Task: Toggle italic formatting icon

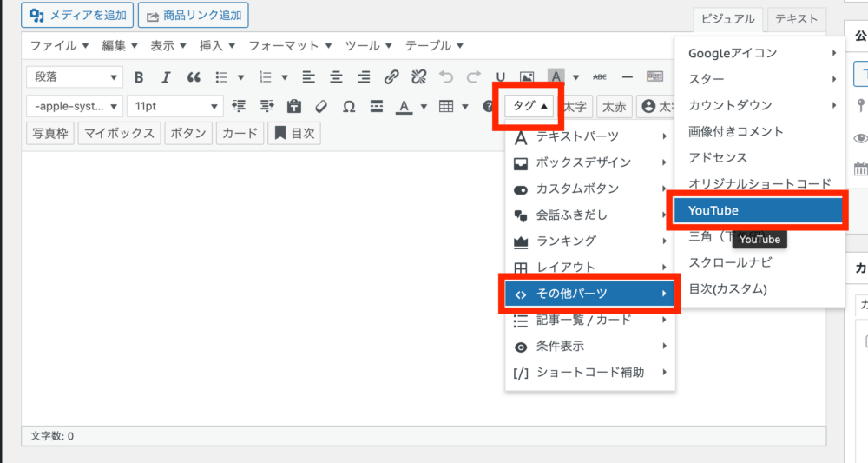Action: 166,77
